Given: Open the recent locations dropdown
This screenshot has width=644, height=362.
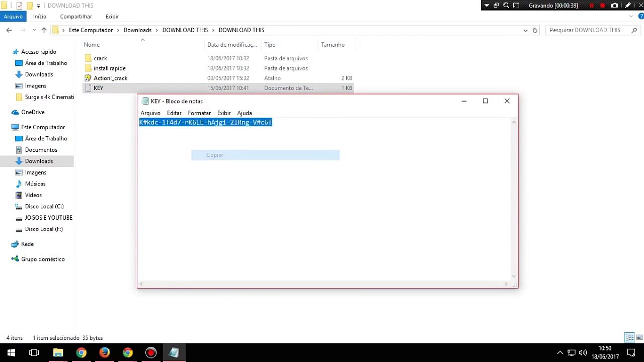Looking at the screenshot, I should [34, 30].
